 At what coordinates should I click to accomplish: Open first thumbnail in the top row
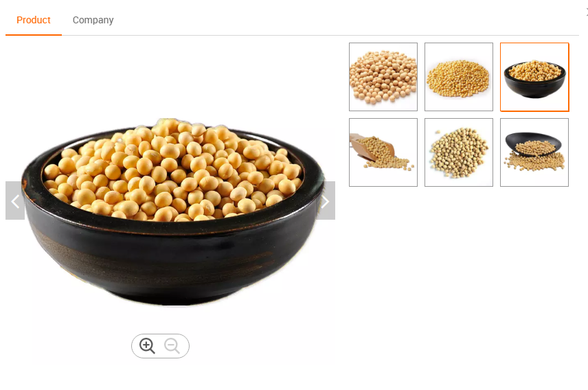click(383, 77)
